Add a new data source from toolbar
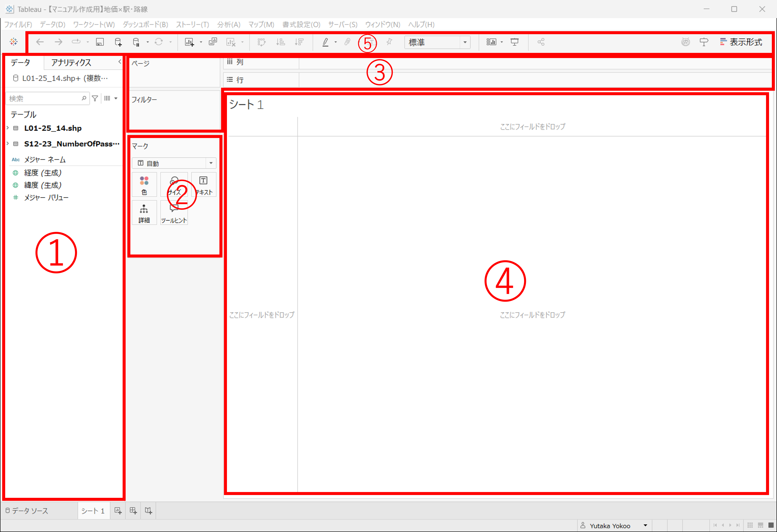 118,42
